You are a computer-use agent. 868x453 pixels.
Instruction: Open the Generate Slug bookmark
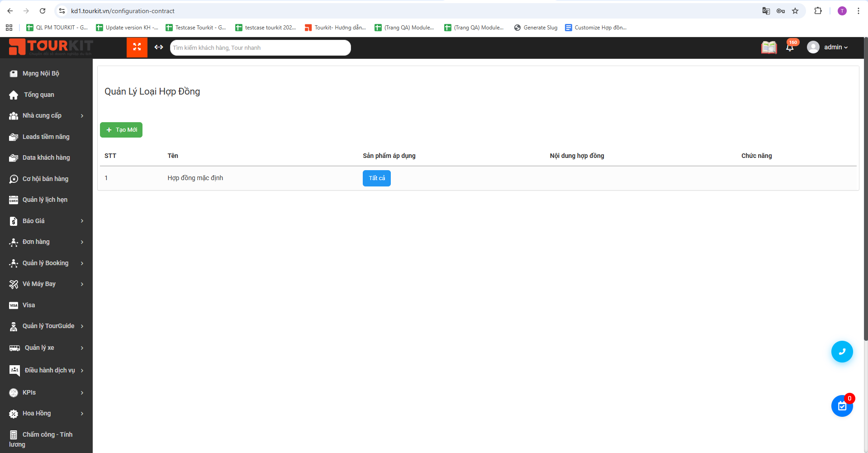pyautogui.click(x=536, y=28)
